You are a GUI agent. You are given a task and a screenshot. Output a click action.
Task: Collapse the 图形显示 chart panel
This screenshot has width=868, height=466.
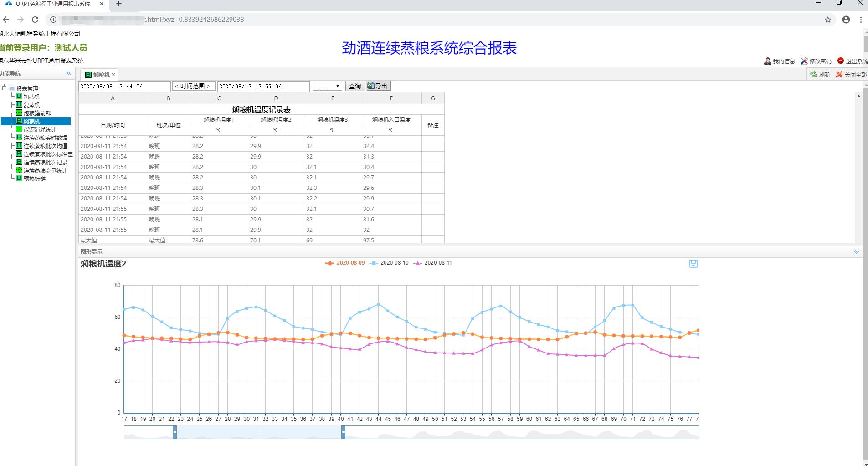(856, 251)
